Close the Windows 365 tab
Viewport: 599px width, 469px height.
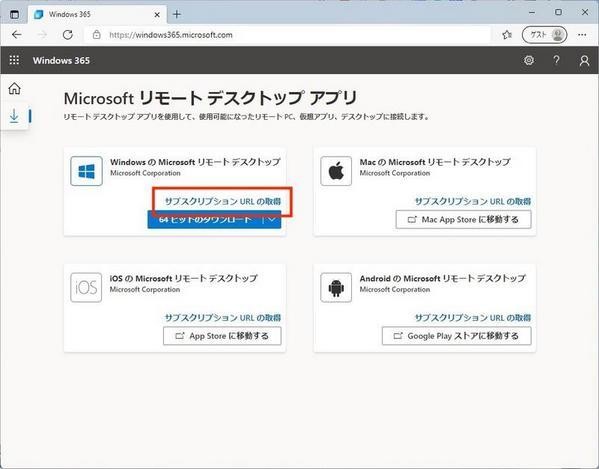point(157,15)
